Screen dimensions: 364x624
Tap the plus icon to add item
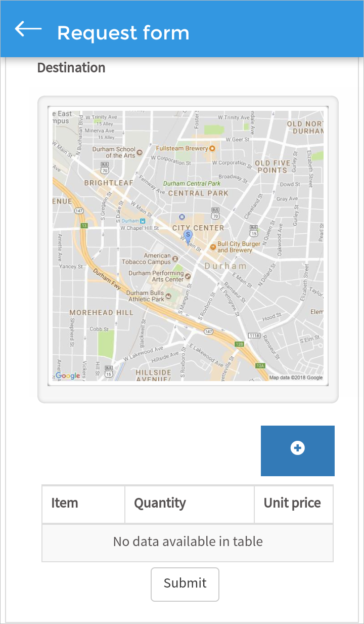(x=298, y=448)
